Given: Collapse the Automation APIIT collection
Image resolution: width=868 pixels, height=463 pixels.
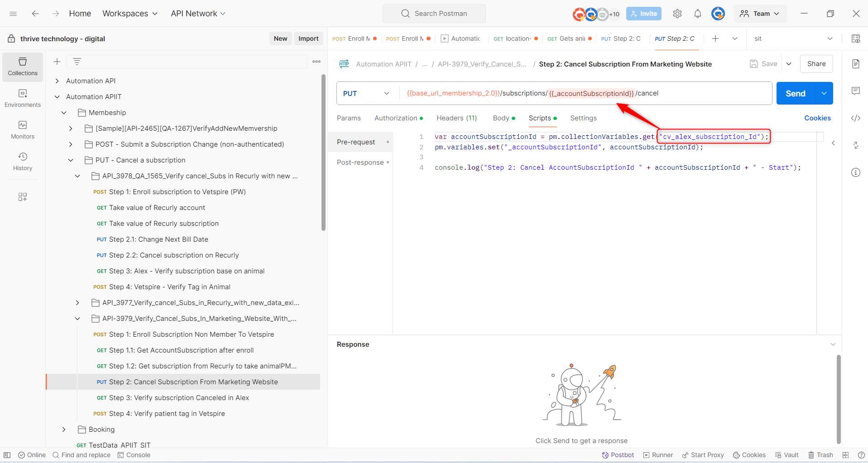Looking at the screenshot, I should tap(57, 97).
